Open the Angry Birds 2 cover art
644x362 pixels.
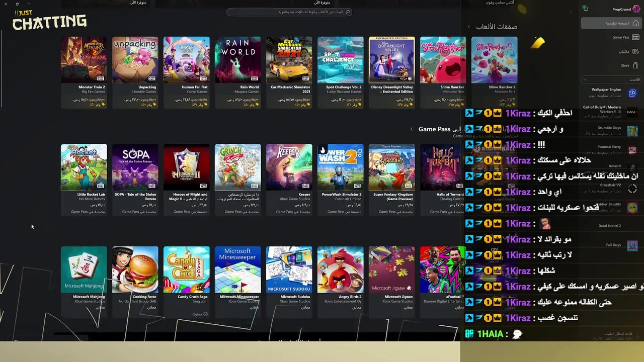tap(341, 269)
